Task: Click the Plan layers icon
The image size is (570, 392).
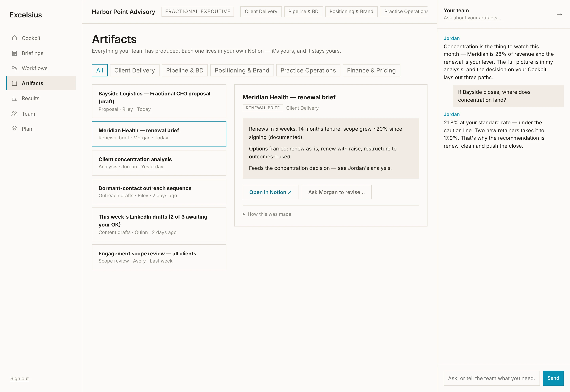Action: click(14, 128)
